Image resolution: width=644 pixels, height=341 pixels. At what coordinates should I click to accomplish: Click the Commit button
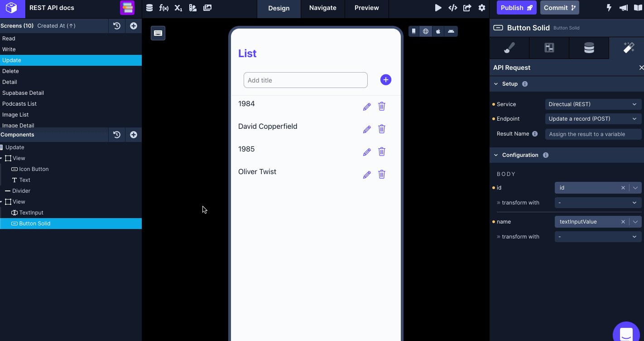560,8
